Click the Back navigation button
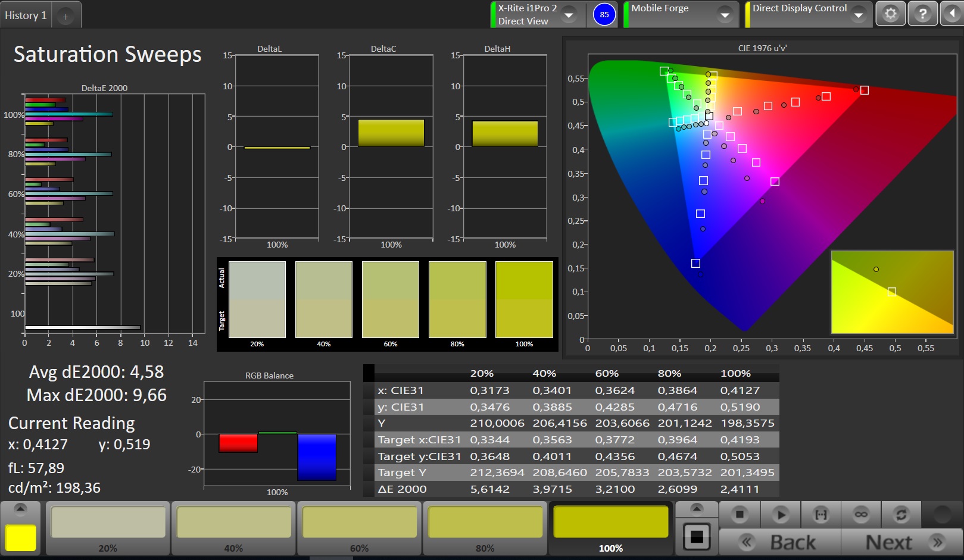964x560 pixels. point(780,542)
